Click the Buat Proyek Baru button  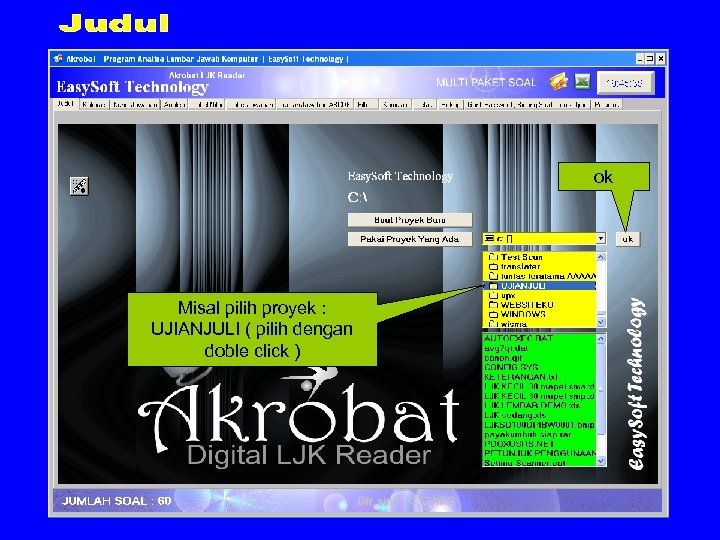click(410, 220)
